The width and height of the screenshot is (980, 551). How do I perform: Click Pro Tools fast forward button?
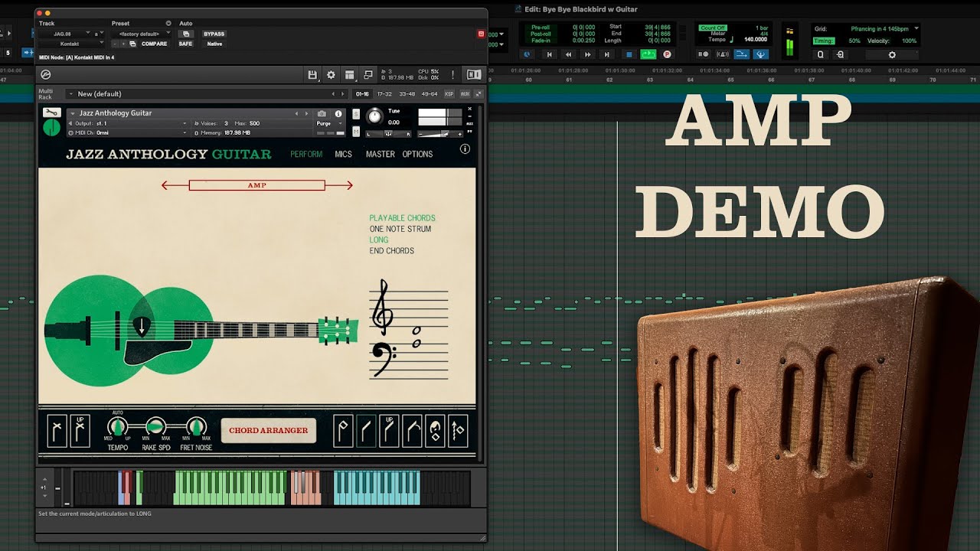(588, 54)
